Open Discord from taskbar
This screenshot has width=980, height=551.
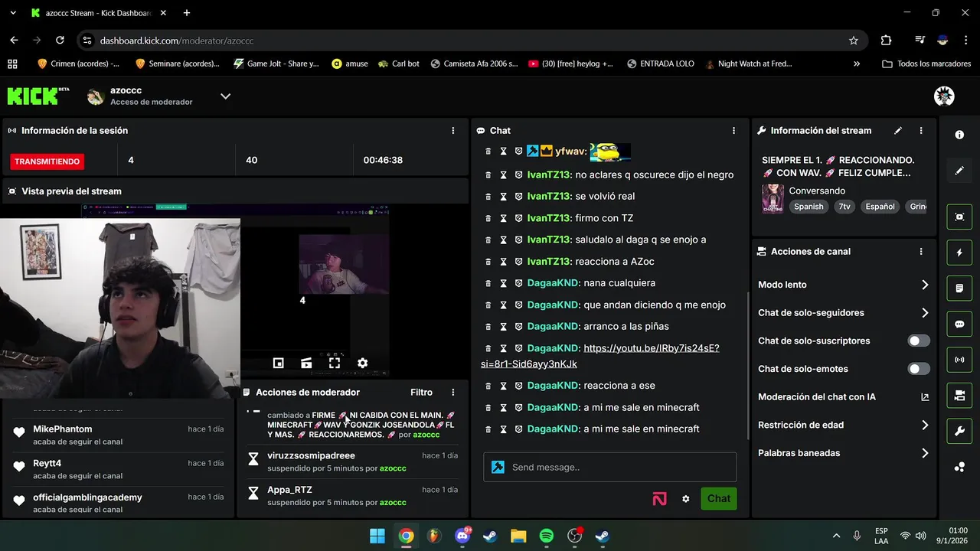point(462,536)
